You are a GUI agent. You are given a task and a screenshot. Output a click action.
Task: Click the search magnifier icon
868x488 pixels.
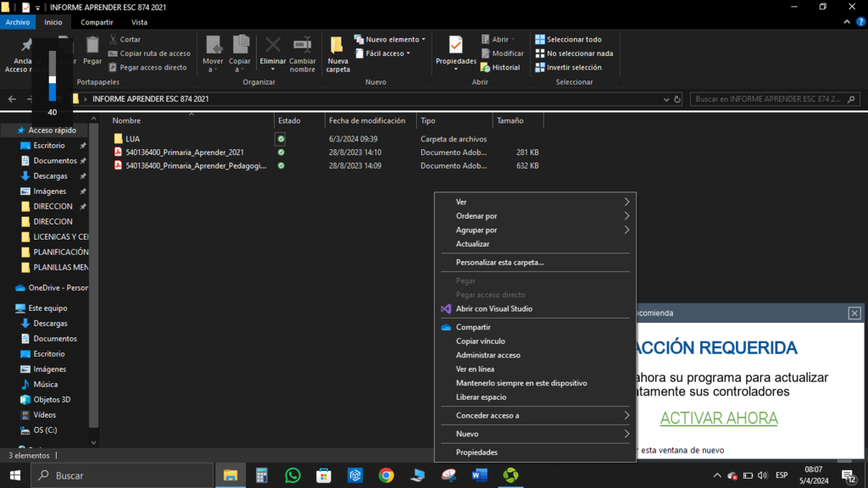(x=851, y=99)
